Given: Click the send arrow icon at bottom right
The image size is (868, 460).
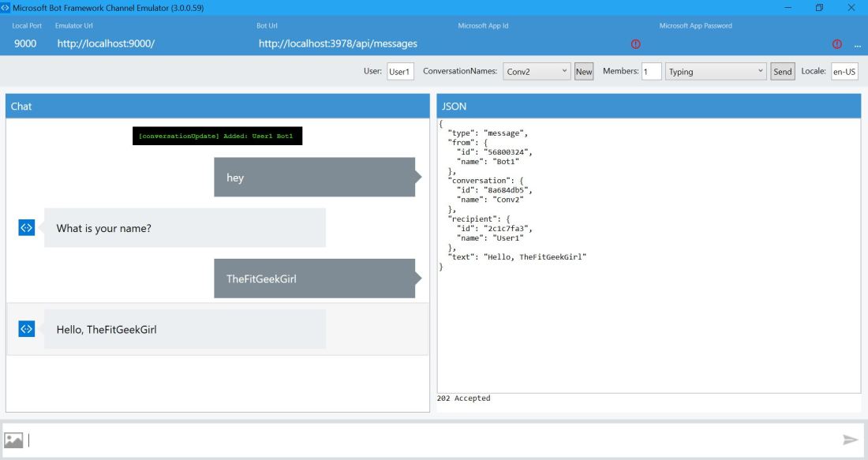Looking at the screenshot, I should pyautogui.click(x=850, y=440).
